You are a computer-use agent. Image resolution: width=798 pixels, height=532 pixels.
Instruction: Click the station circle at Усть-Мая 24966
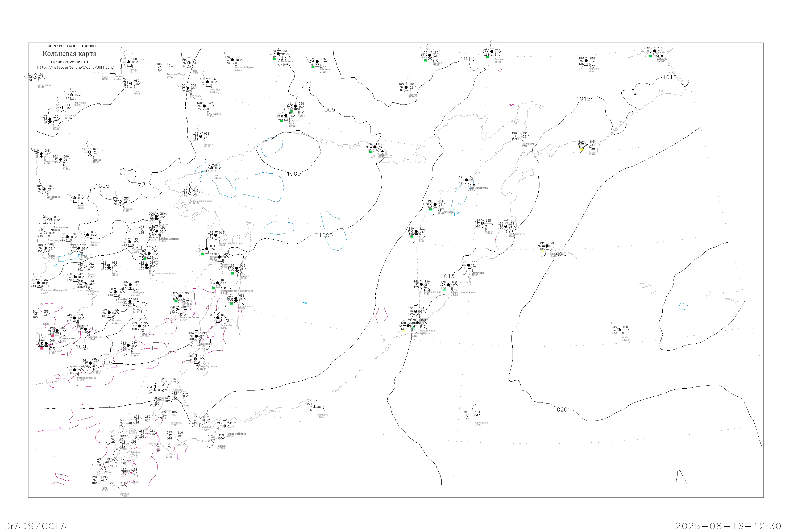208,82
